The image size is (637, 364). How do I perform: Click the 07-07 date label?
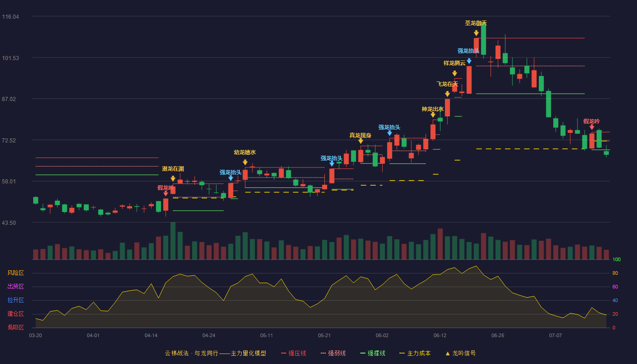pyautogui.click(x=556, y=335)
